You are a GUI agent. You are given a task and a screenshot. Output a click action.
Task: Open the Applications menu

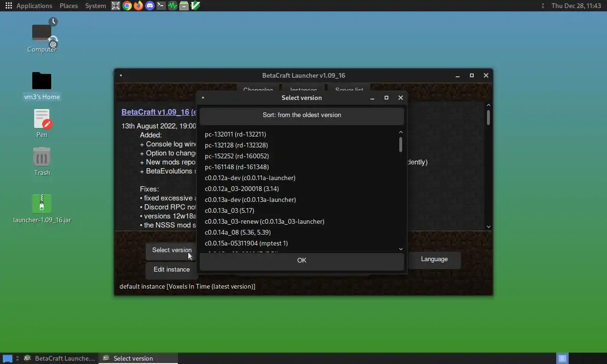[34, 6]
